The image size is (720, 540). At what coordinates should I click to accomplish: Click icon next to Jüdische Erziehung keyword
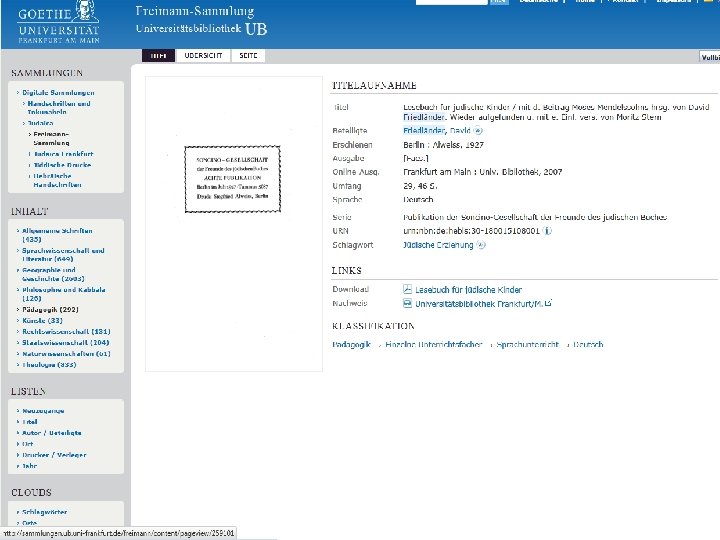click(480, 245)
